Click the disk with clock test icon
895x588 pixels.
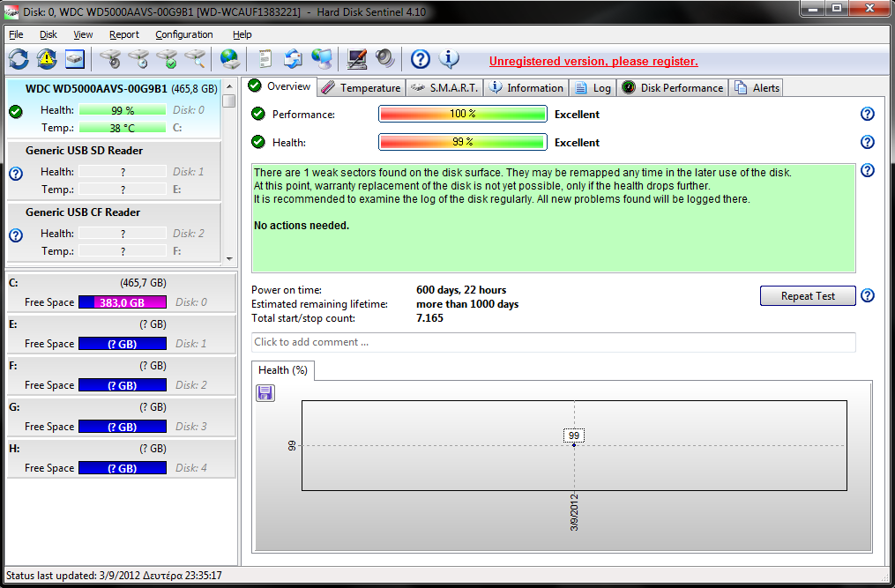coord(138,59)
